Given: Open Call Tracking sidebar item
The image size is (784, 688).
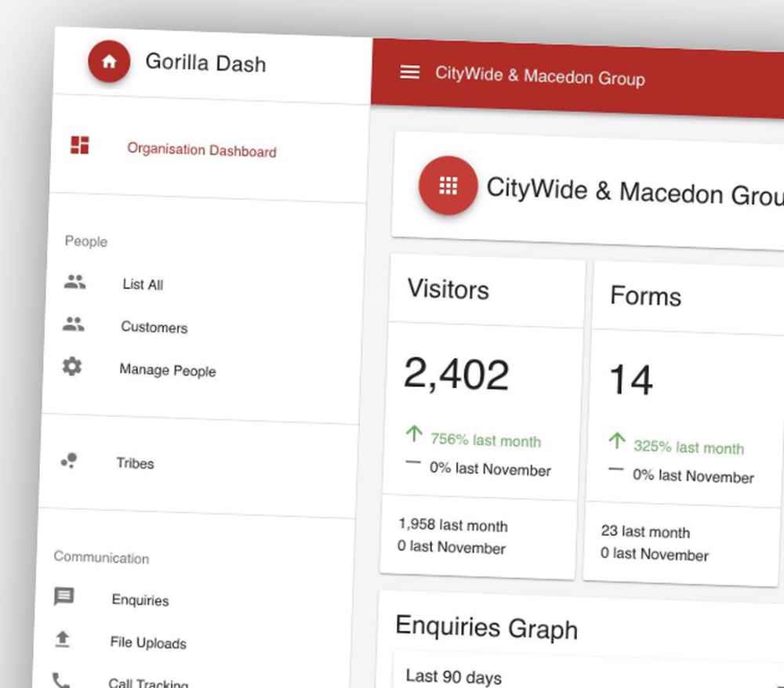Looking at the screenshot, I should point(148,683).
